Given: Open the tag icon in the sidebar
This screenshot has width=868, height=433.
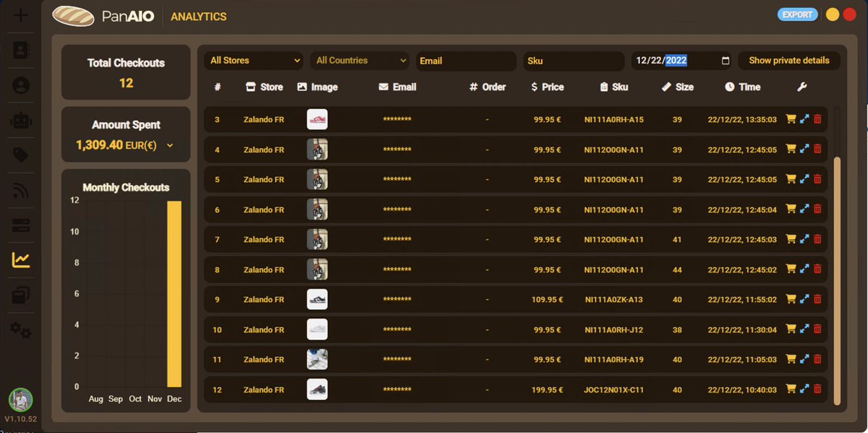Looking at the screenshot, I should point(21,155).
